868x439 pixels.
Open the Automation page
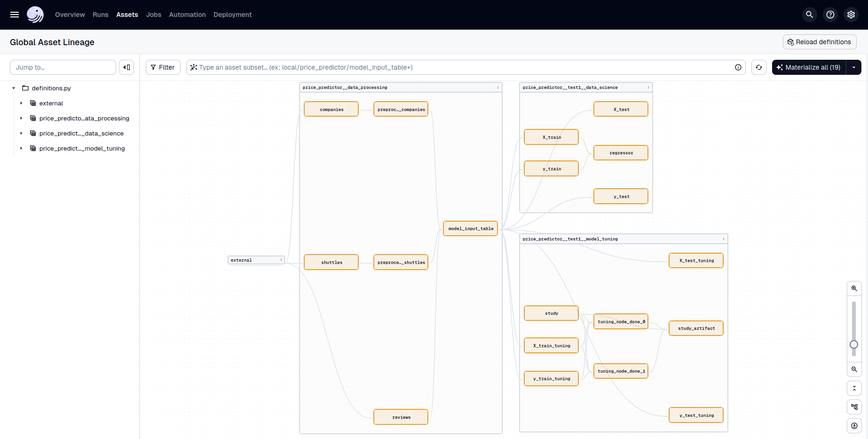point(187,15)
